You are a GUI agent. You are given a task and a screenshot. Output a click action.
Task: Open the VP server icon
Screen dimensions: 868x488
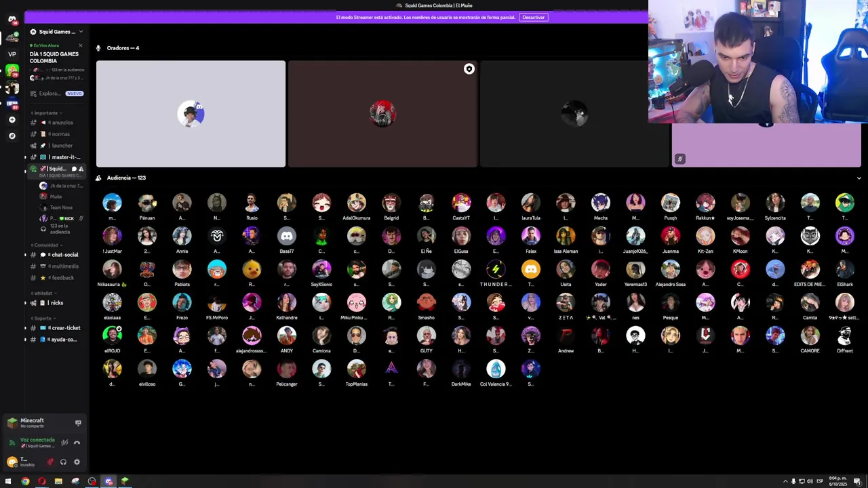tap(12, 54)
